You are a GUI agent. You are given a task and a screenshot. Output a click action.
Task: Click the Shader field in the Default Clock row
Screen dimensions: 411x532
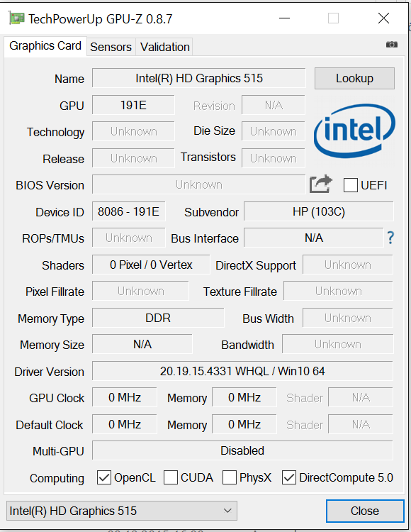(361, 424)
